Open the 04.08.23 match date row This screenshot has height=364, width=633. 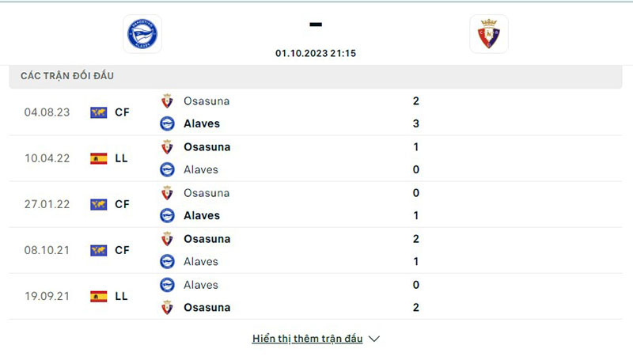(x=47, y=112)
